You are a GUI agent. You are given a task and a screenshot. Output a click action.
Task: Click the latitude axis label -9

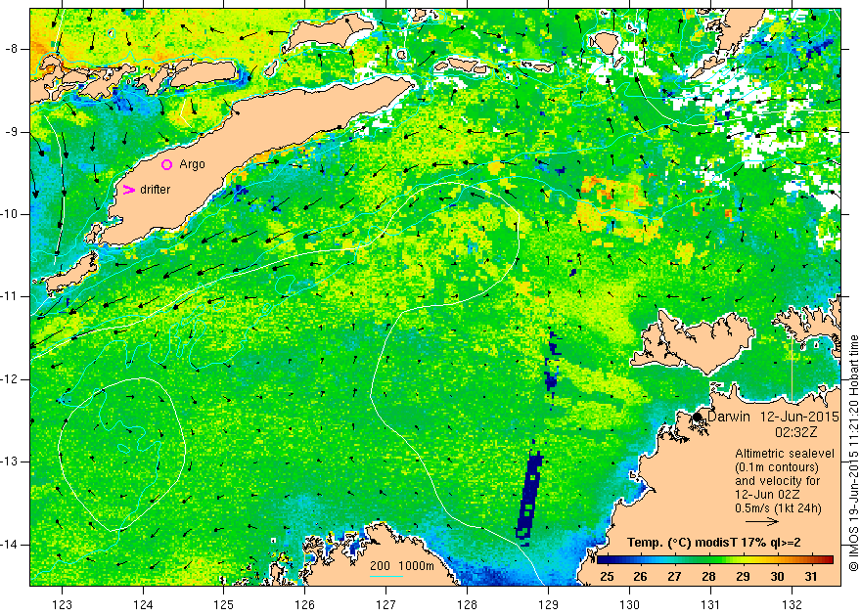point(12,132)
